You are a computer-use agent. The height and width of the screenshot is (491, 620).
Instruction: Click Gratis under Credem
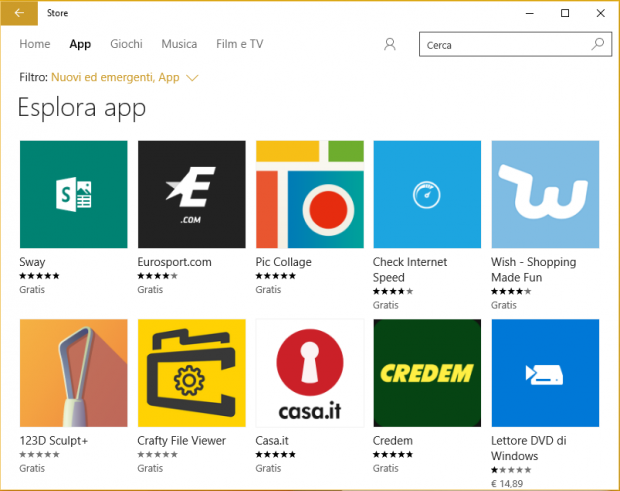pos(386,468)
